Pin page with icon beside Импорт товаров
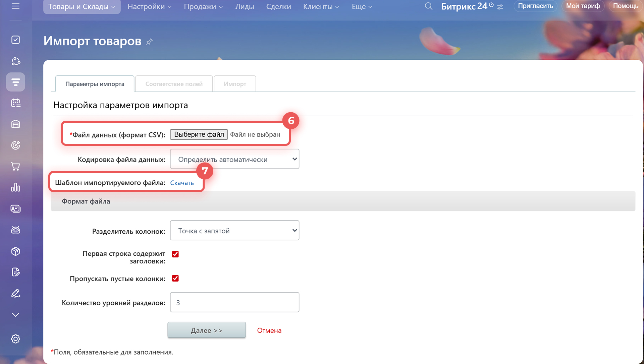The height and width of the screenshot is (364, 644). coord(150,42)
